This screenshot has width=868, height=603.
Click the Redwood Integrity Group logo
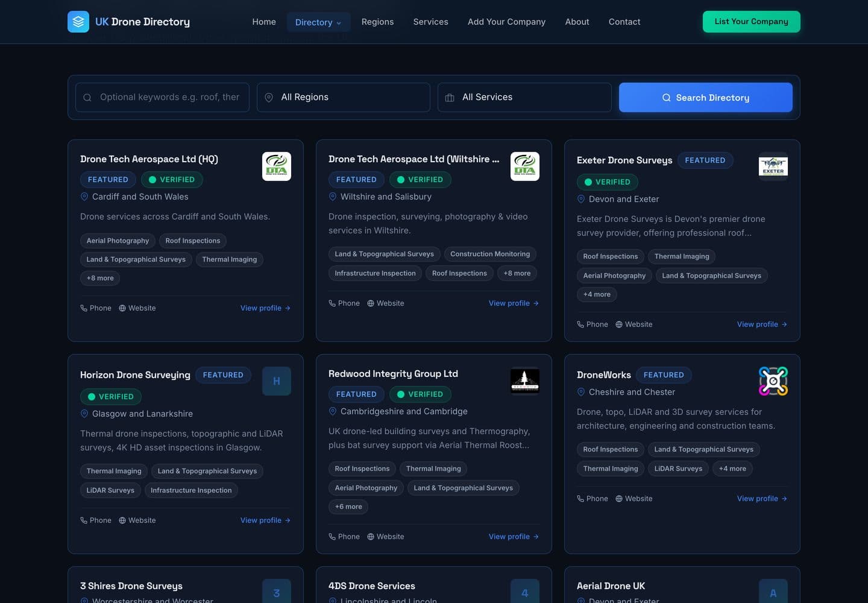525,381
